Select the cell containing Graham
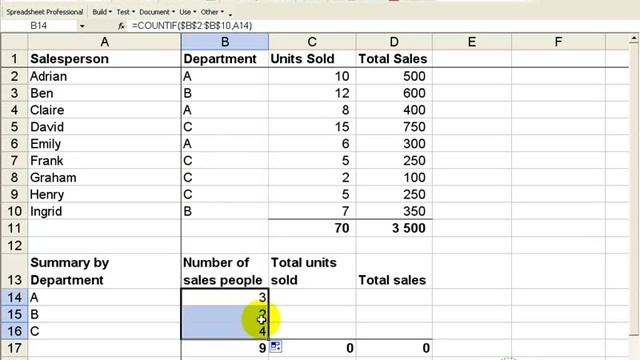Screen dimensions: 640x360 tap(104, 178)
